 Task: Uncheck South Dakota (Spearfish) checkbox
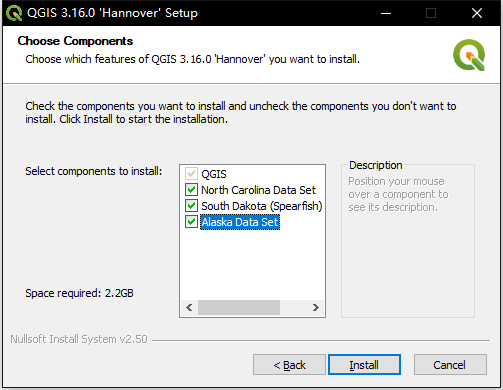[191, 206]
